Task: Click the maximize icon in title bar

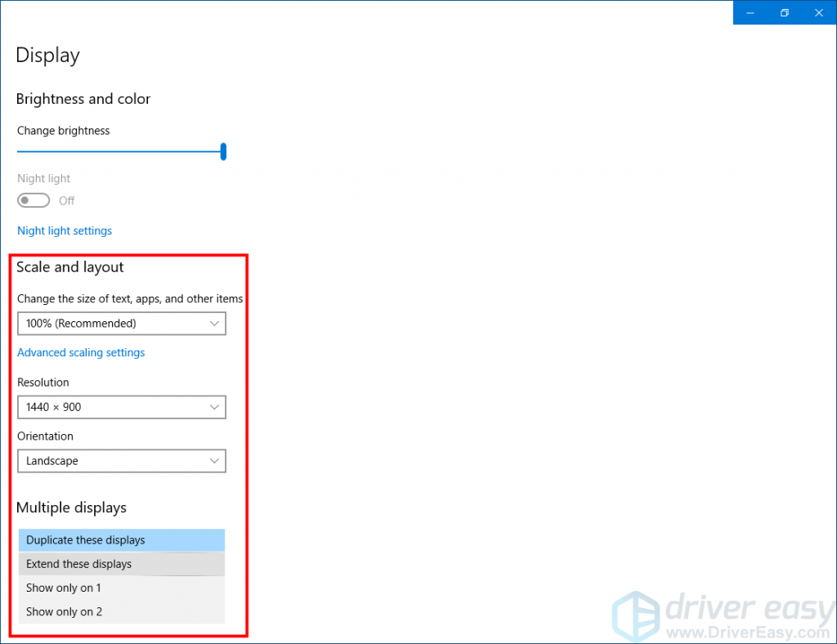Action: click(784, 12)
